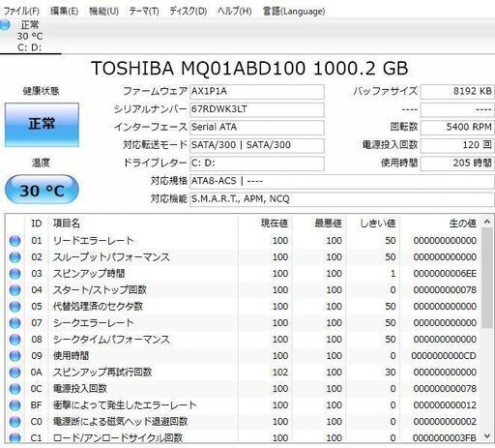
Task: Click the power-on count value 120 回
Action: (x=457, y=145)
